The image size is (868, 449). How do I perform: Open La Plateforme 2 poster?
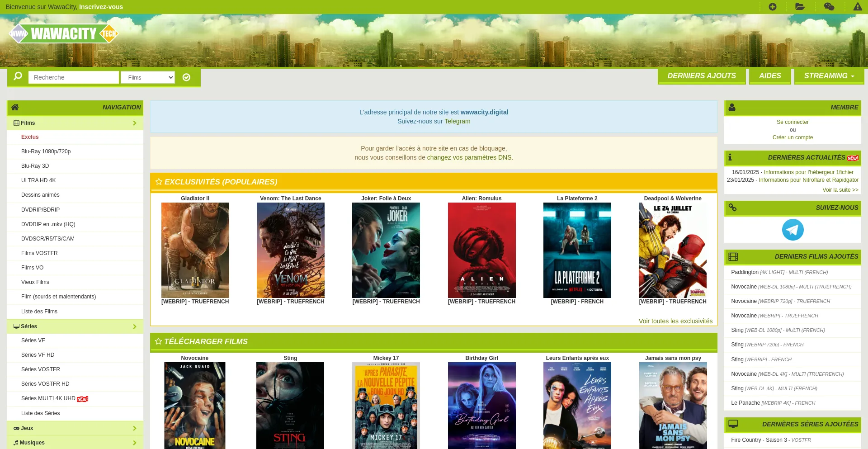(577, 250)
